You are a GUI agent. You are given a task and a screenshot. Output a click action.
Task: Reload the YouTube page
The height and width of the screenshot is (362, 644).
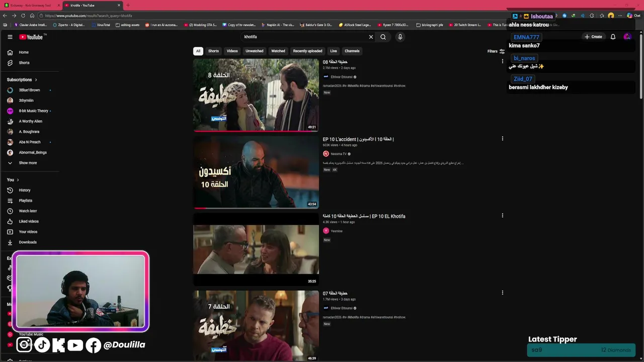tap(23, 16)
